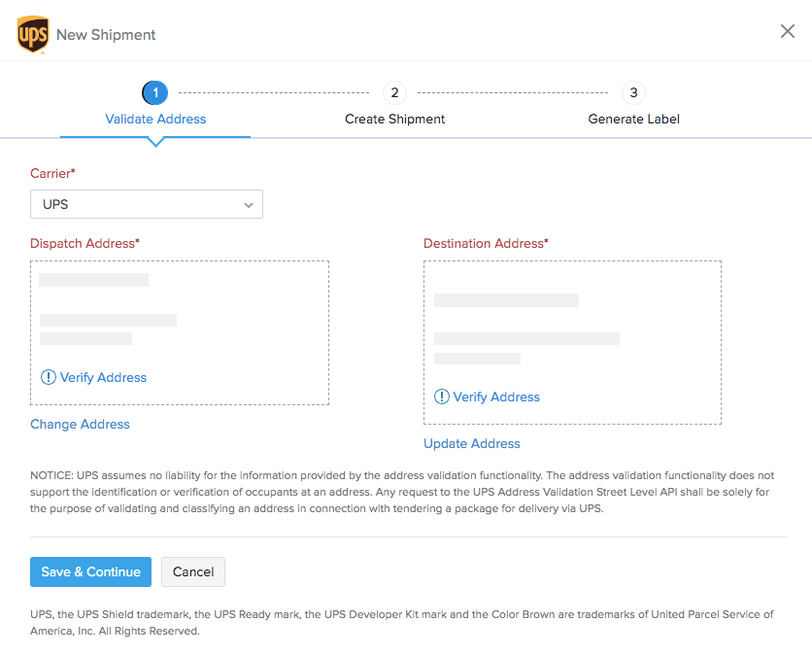
Task: Select the step 1 circle indicator
Action: tap(155, 92)
